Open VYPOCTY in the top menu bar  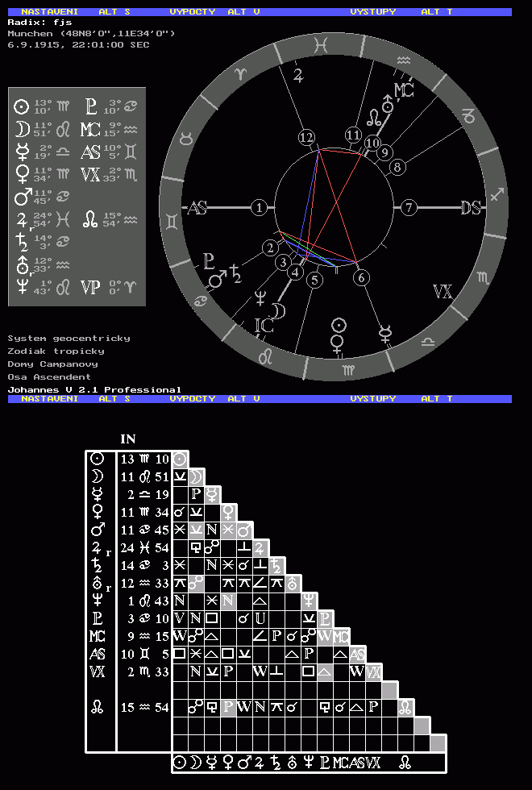pyautogui.click(x=192, y=12)
